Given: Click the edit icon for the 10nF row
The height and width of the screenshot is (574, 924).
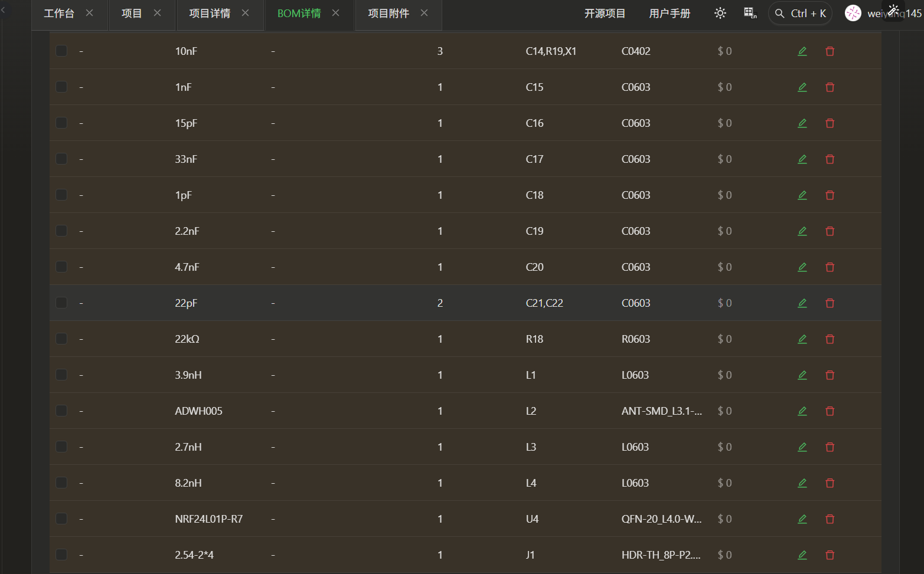Looking at the screenshot, I should [x=802, y=51].
